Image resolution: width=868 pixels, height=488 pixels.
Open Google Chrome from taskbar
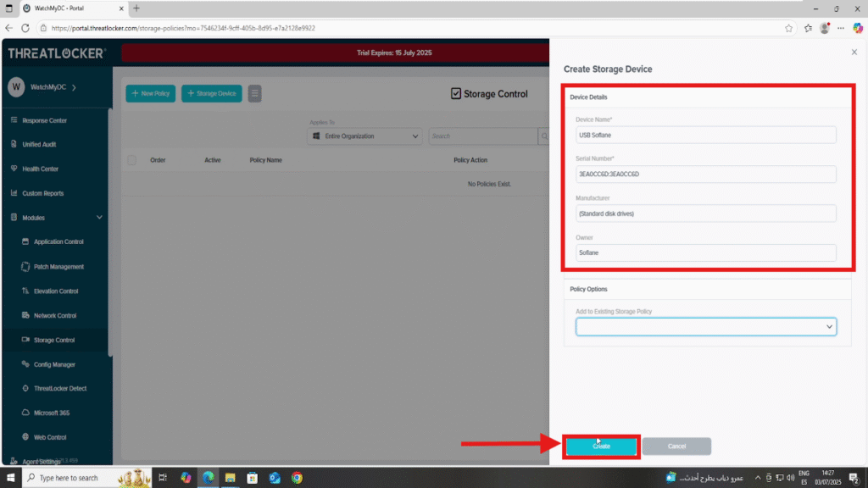point(298,478)
